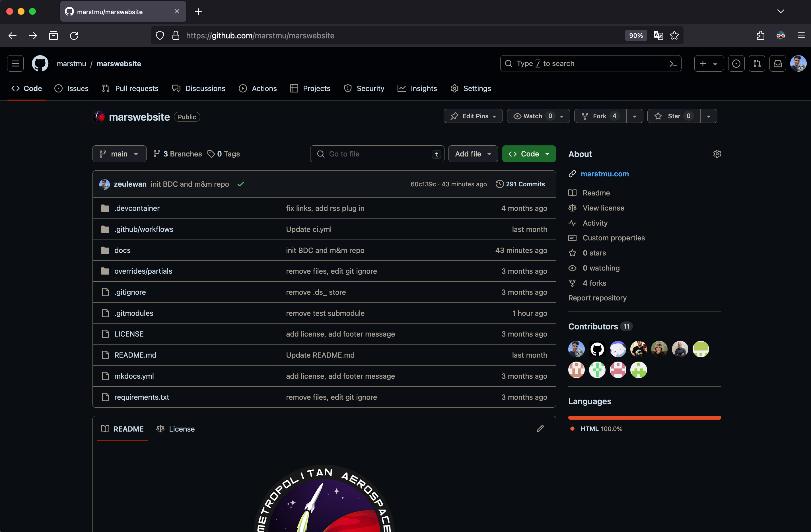Go to the Projects tab
The height and width of the screenshot is (532, 811).
[x=310, y=88]
